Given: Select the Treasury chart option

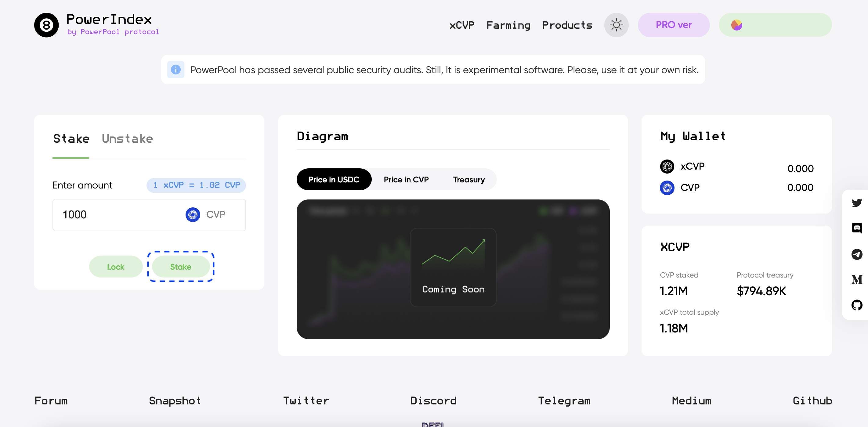Looking at the screenshot, I should [x=468, y=179].
